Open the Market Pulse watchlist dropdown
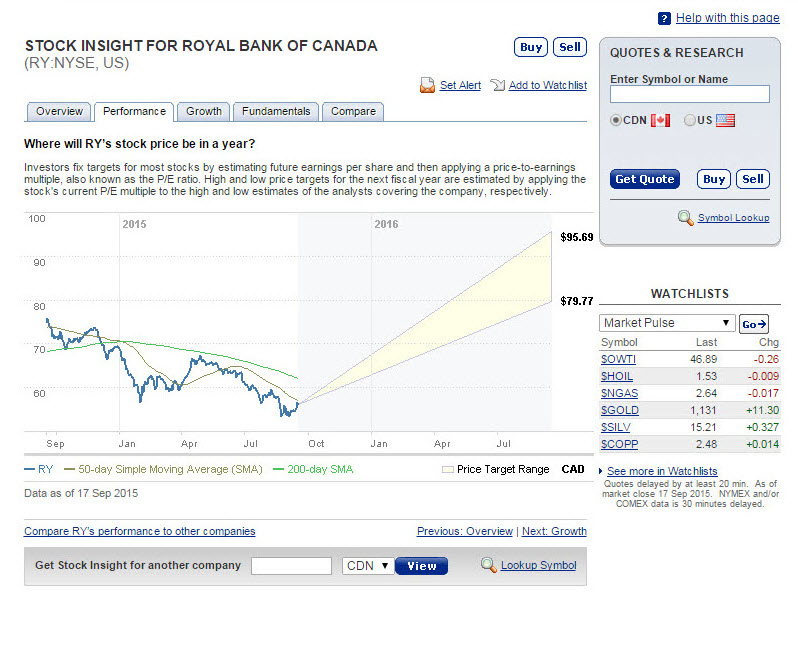 point(667,323)
